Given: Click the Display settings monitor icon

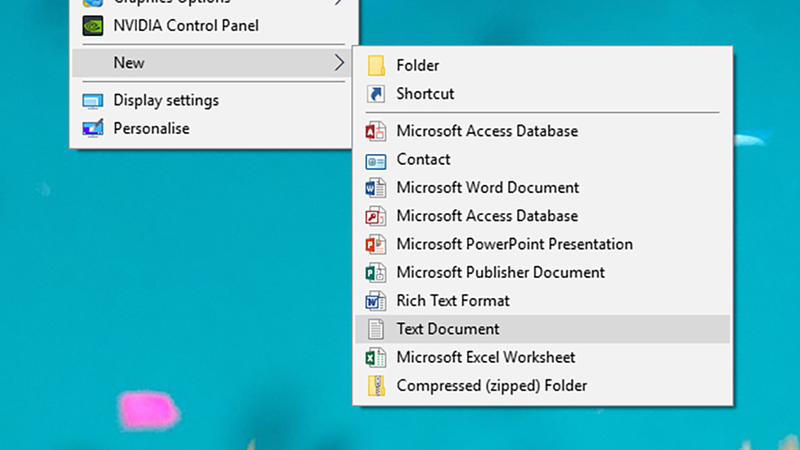Looking at the screenshot, I should click(93, 101).
